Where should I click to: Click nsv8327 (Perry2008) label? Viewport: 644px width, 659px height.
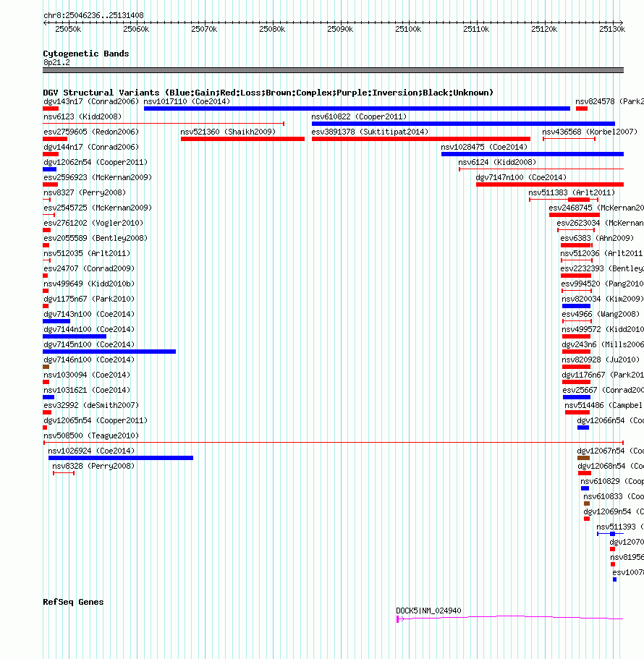85,192
